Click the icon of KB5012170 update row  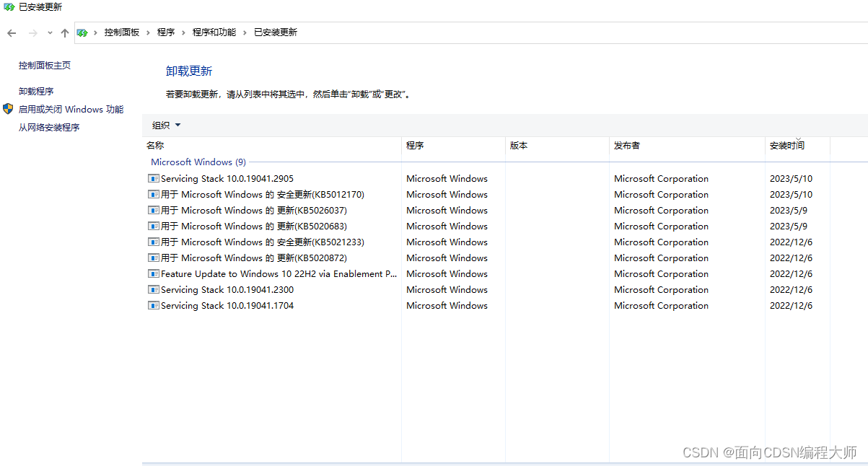(x=153, y=194)
